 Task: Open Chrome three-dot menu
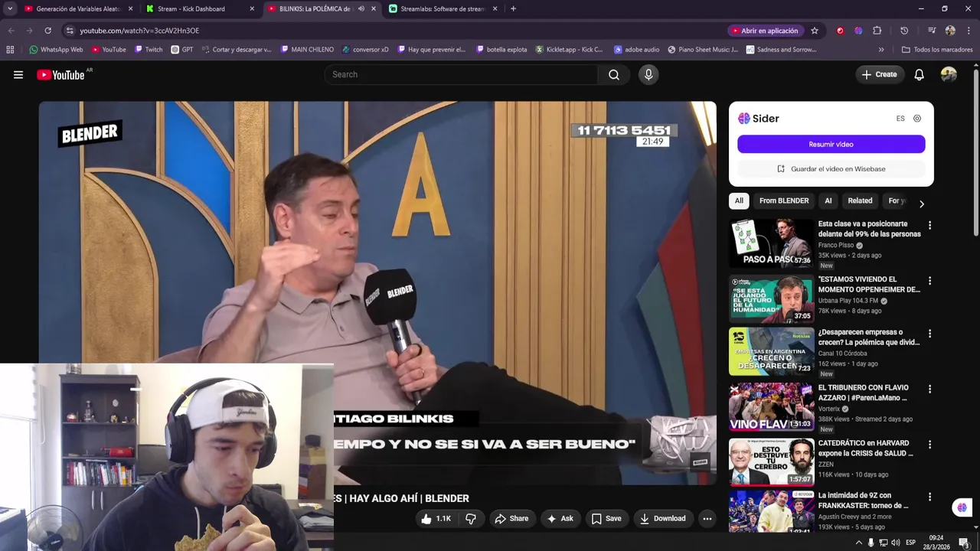click(967, 31)
